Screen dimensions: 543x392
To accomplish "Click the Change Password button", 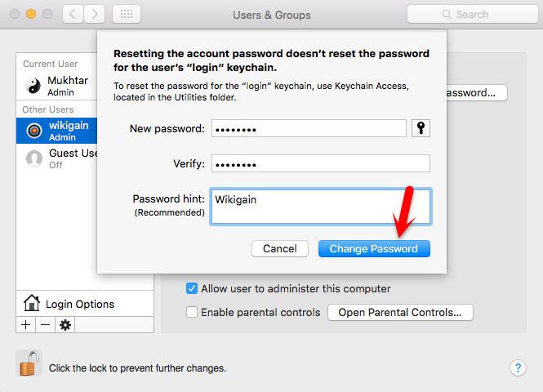I will pyautogui.click(x=373, y=249).
